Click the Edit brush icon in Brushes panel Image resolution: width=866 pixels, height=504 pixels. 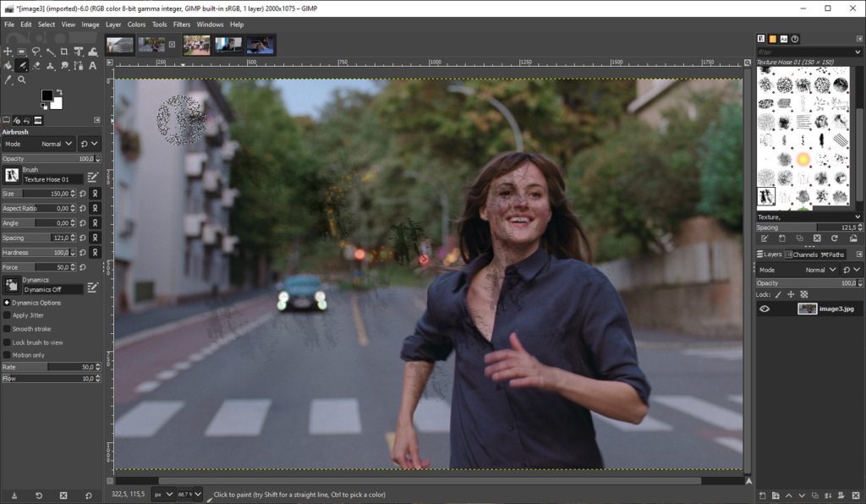(765, 238)
